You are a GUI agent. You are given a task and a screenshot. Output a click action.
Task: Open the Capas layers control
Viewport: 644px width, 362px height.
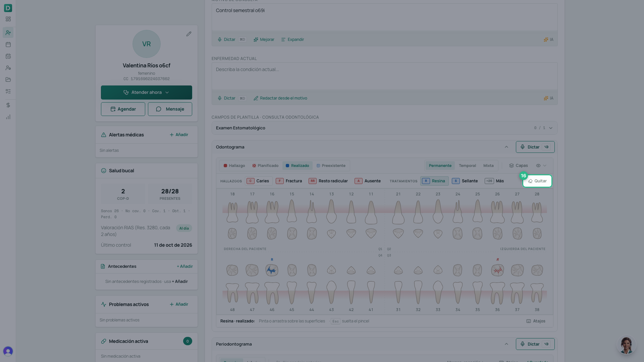(x=518, y=166)
